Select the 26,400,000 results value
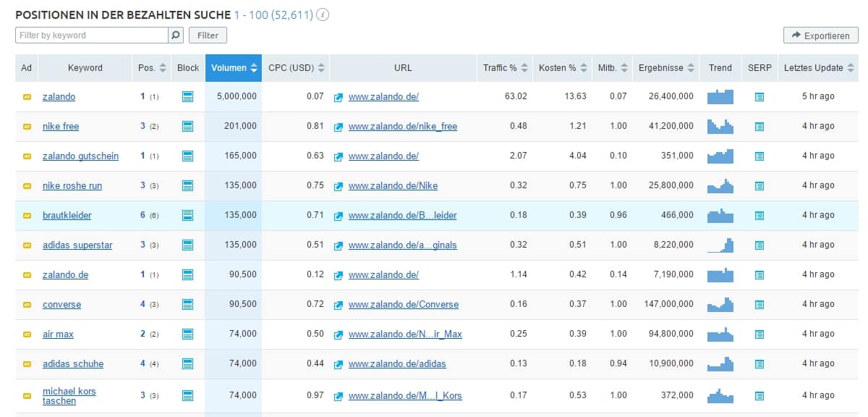 point(671,96)
